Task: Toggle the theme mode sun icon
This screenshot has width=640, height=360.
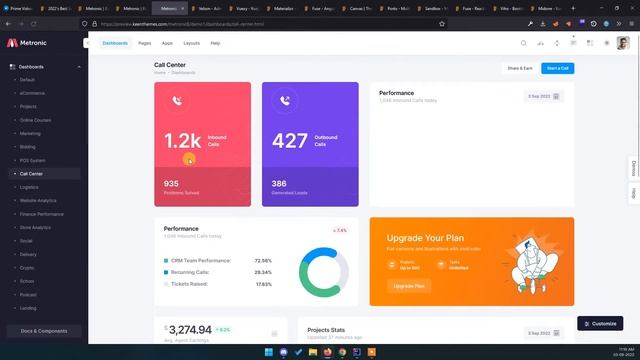Action: coord(607,43)
